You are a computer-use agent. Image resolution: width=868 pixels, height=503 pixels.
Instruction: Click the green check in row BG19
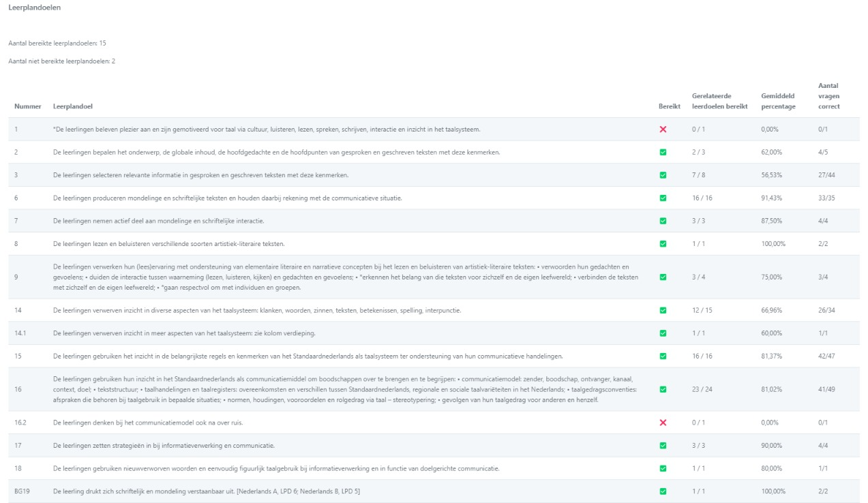pos(663,491)
